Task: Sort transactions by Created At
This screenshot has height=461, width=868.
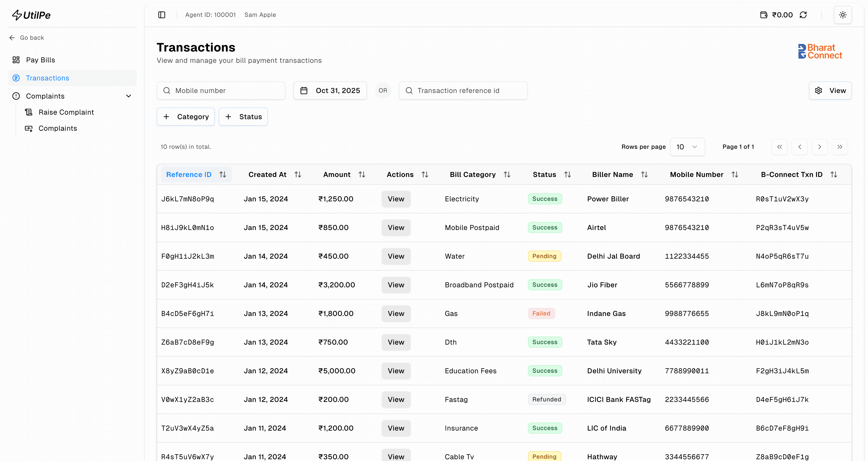Action: [x=298, y=174]
